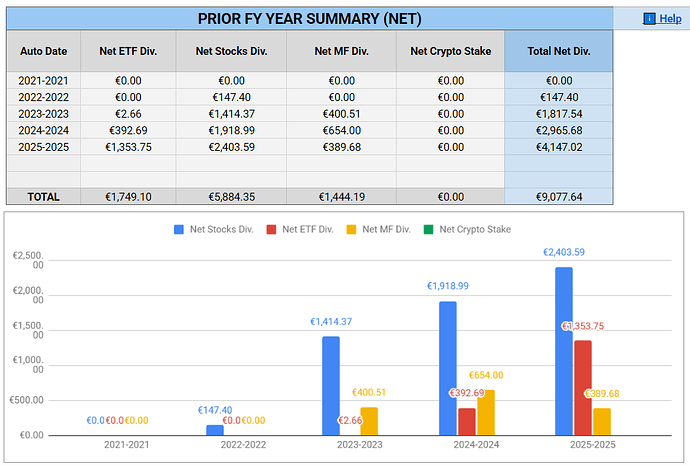
Task: Select the Net Crypto Stake table header
Action: pyautogui.click(x=450, y=51)
